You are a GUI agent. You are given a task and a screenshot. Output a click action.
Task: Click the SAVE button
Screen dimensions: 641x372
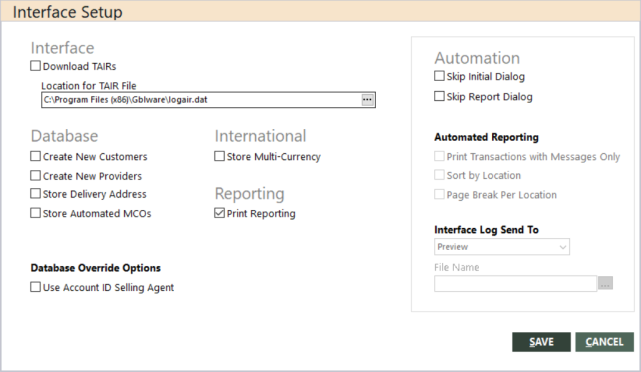[541, 342]
